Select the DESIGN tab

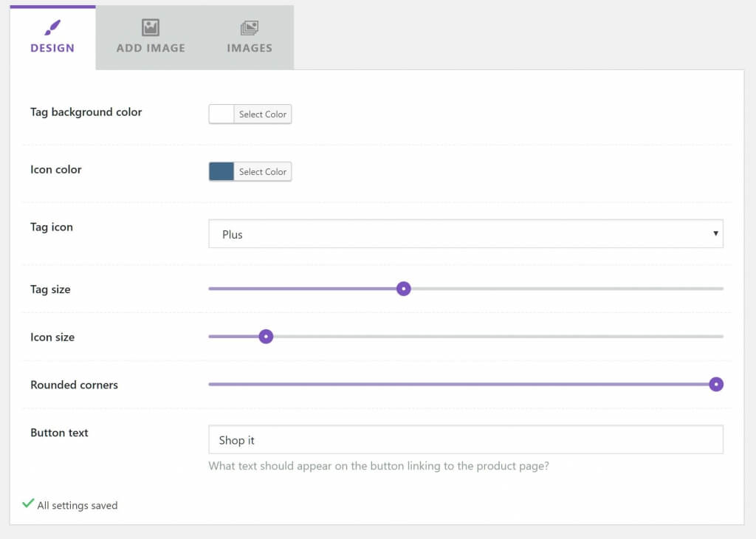52,47
